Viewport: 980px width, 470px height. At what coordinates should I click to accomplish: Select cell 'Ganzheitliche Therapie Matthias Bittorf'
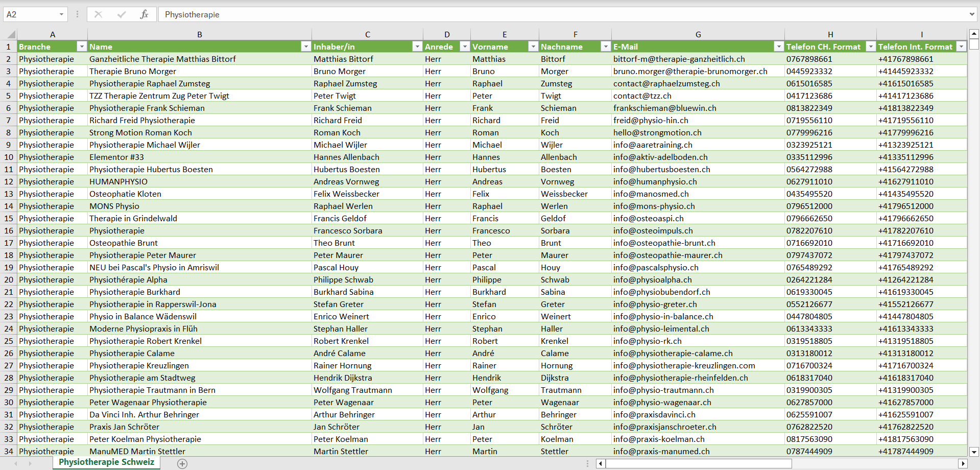pyautogui.click(x=200, y=59)
